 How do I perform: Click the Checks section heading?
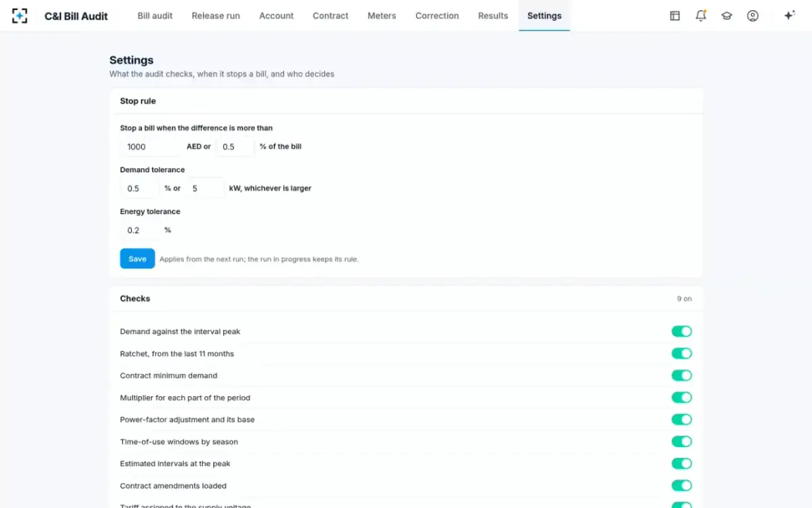135,299
